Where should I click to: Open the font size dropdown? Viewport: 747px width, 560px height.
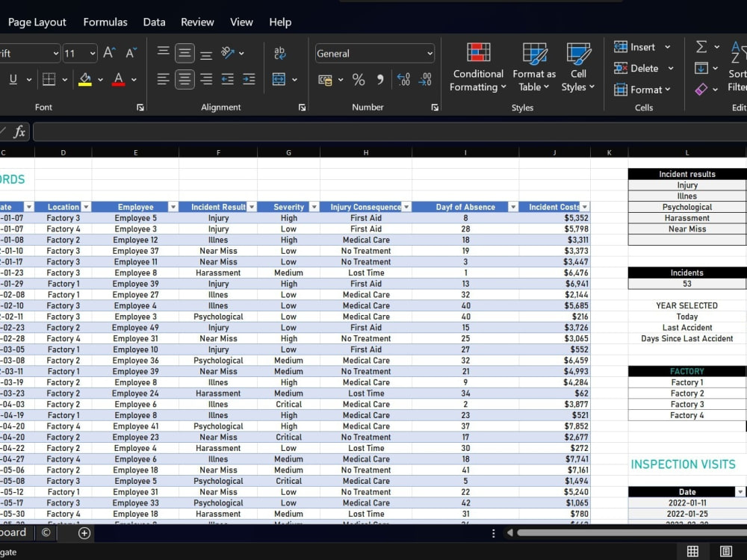[93, 53]
